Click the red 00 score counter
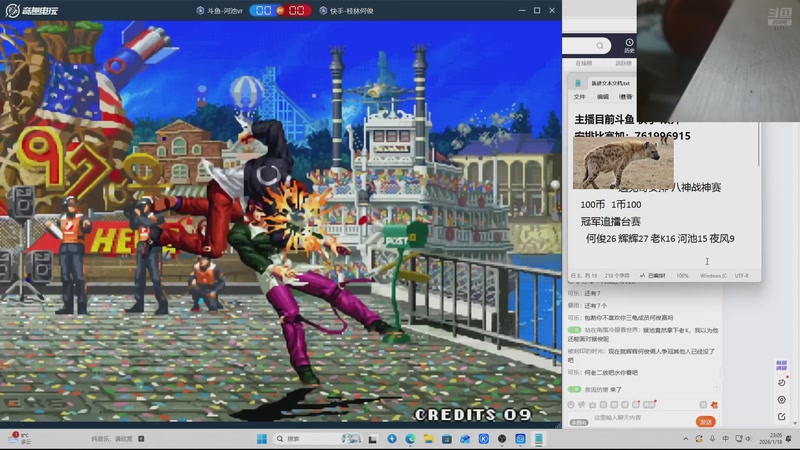Image resolution: width=800 pixels, height=450 pixels. pyautogui.click(x=297, y=10)
